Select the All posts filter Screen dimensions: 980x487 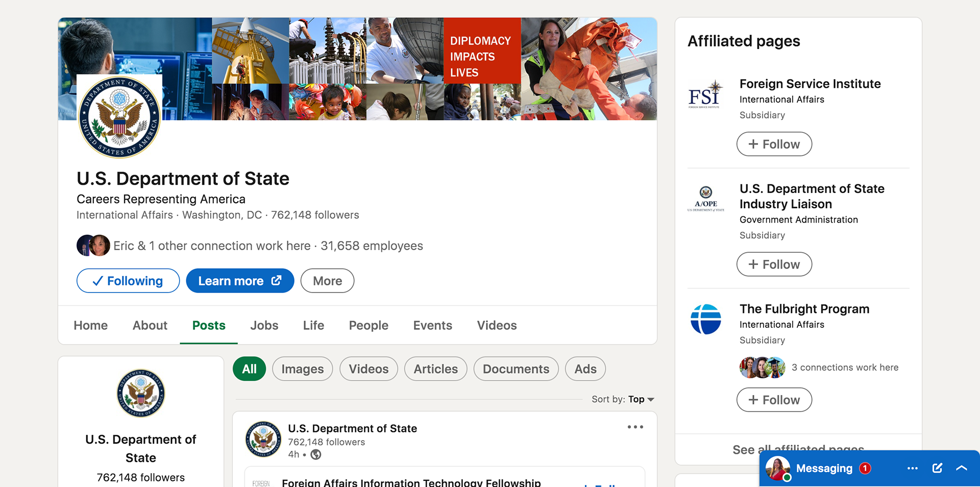[x=250, y=369]
